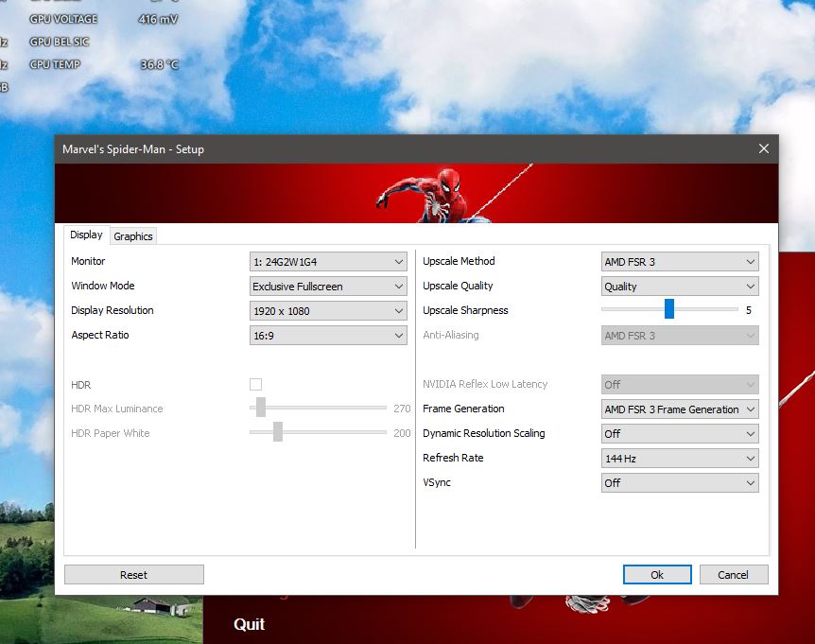Click the HDR Max Luminance value 270

[x=402, y=409]
